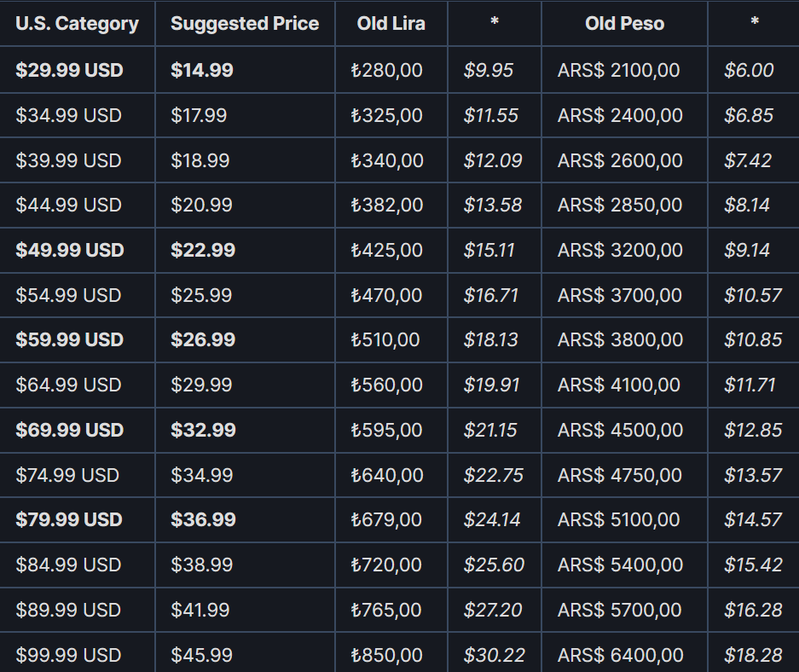The height and width of the screenshot is (672, 799).
Task: Click the Suggested Price column header
Action: click(x=245, y=24)
